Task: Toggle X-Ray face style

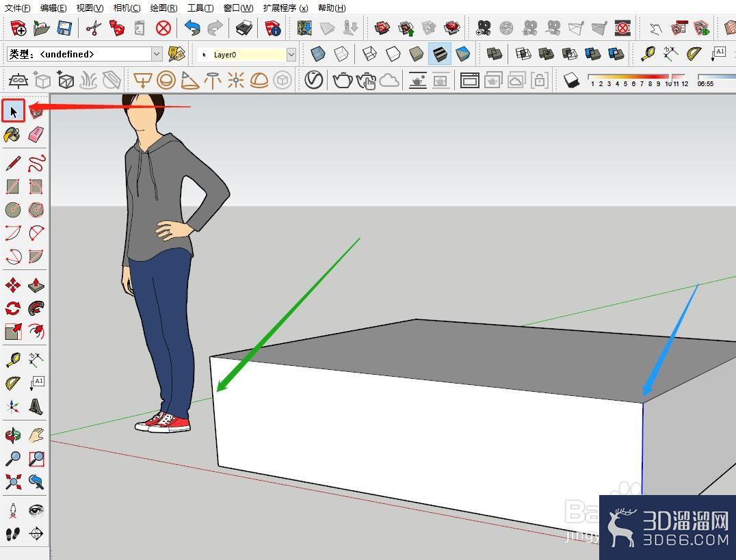Action: point(318,54)
